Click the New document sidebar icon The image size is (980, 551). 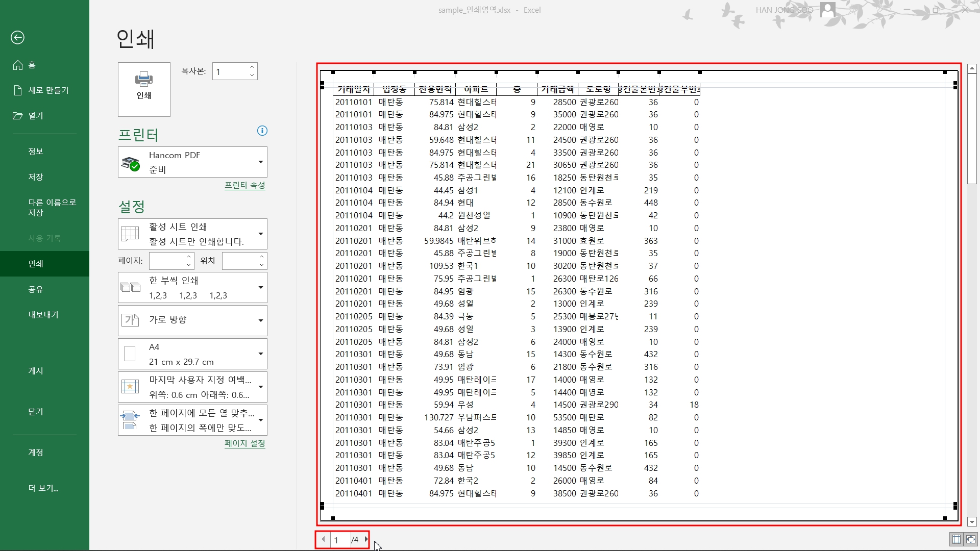(18, 90)
